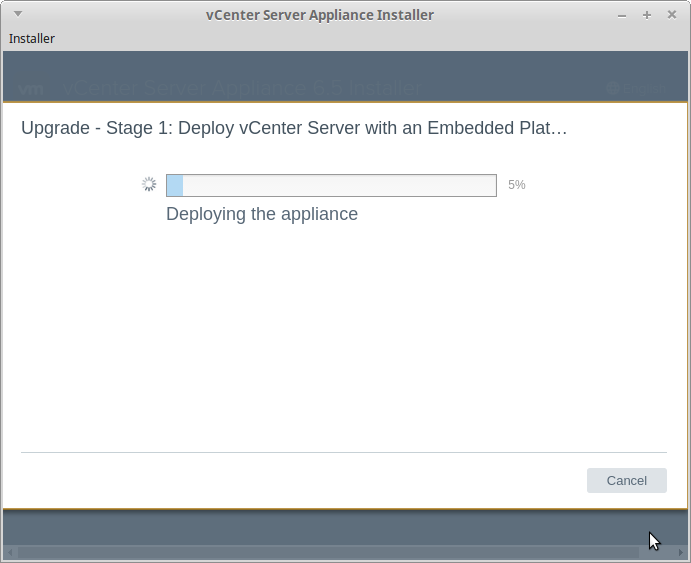Click the Upgrade - Stage 1 heading
Viewport: 691px width, 563px height.
click(294, 128)
